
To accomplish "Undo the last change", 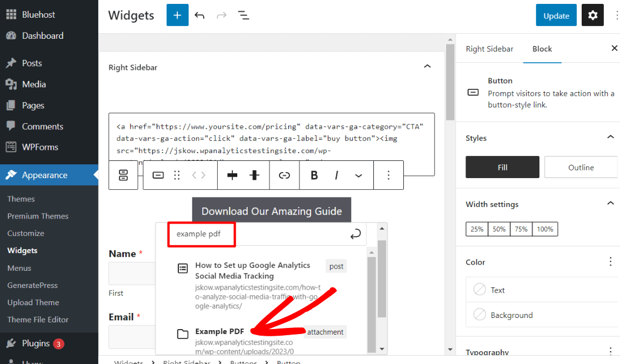I will click(x=199, y=15).
